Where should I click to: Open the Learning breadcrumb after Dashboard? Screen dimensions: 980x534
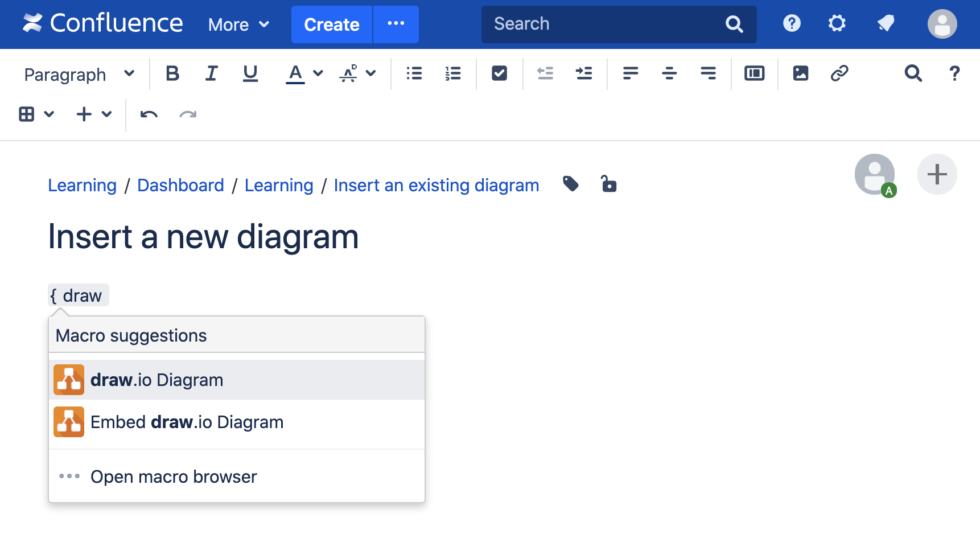pos(279,186)
